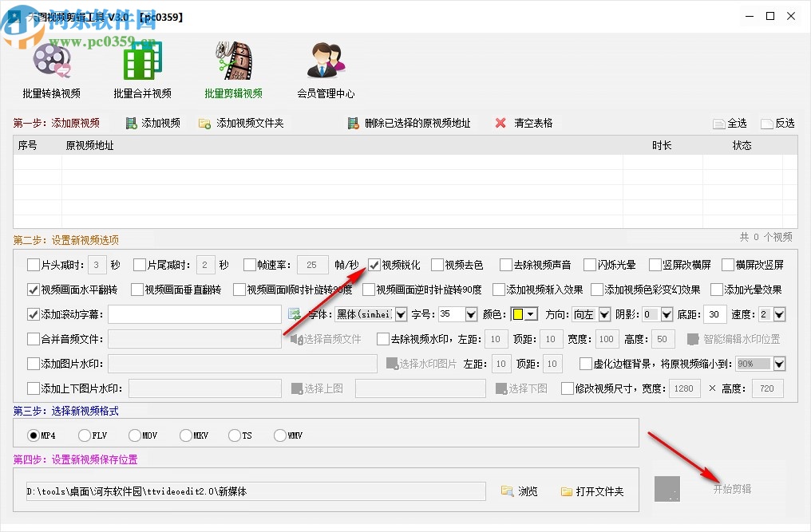Click the 打开文件夹 folder icon
The image size is (811, 532).
click(567, 491)
